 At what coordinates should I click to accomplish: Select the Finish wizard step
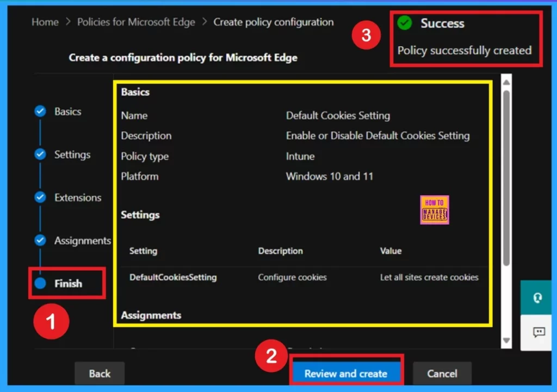tap(68, 283)
